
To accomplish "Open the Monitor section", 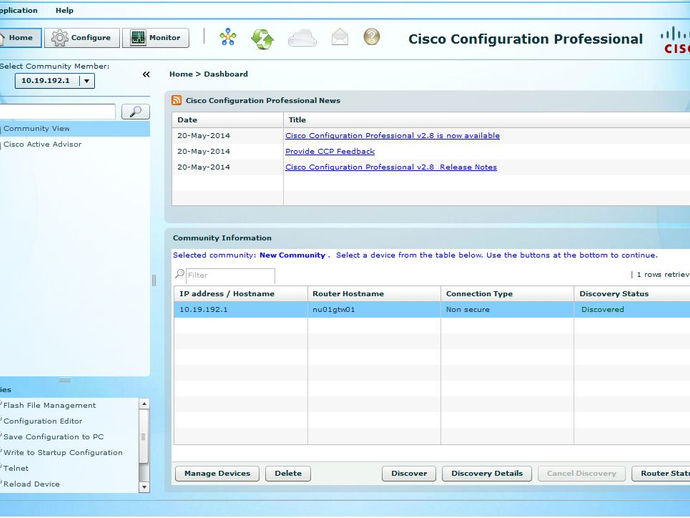I will point(156,38).
